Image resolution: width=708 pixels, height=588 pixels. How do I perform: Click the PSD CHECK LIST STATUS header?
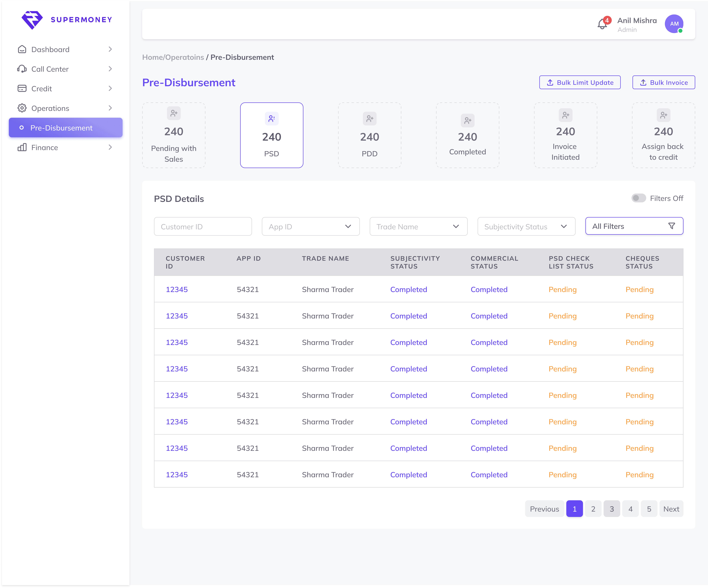(571, 262)
